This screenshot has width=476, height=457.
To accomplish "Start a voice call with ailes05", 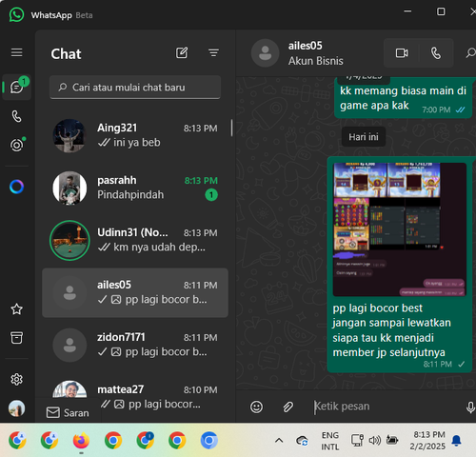I will (436, 53).
